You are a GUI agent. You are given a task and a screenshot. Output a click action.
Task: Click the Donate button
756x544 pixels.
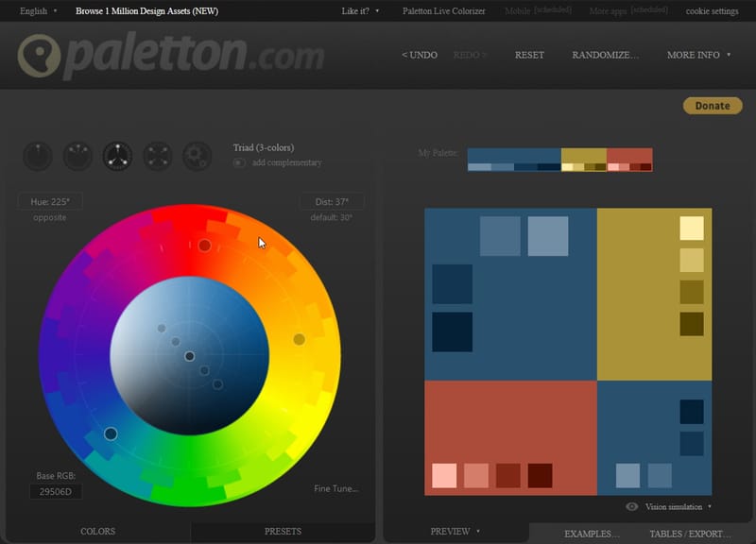point(711,104)
